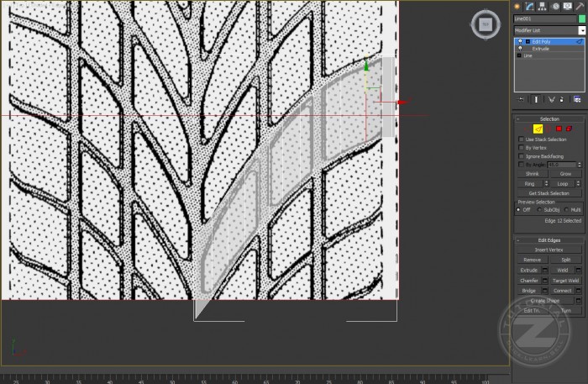This screenshot has width=588, height=384.
Task: Click Split edge button
Action: pos(565,260)
